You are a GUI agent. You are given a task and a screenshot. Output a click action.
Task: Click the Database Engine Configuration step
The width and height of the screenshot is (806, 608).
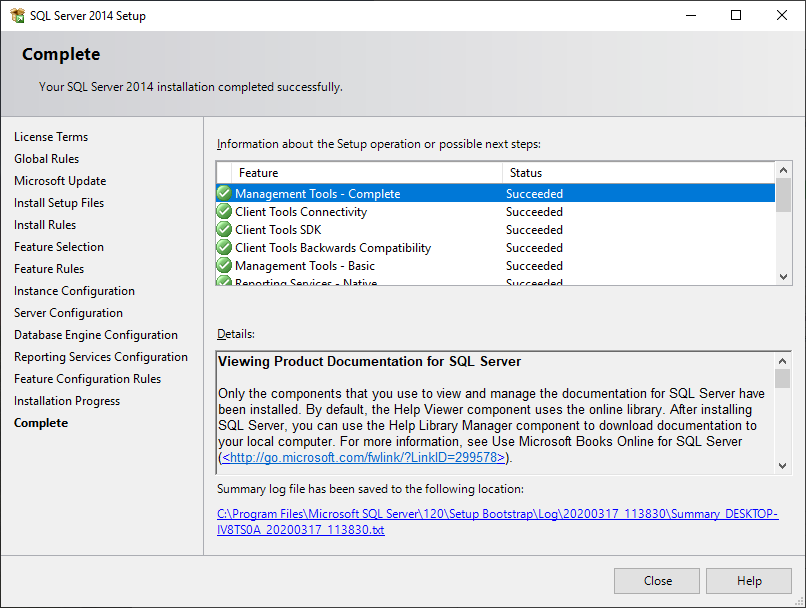[x=96, y=335]
